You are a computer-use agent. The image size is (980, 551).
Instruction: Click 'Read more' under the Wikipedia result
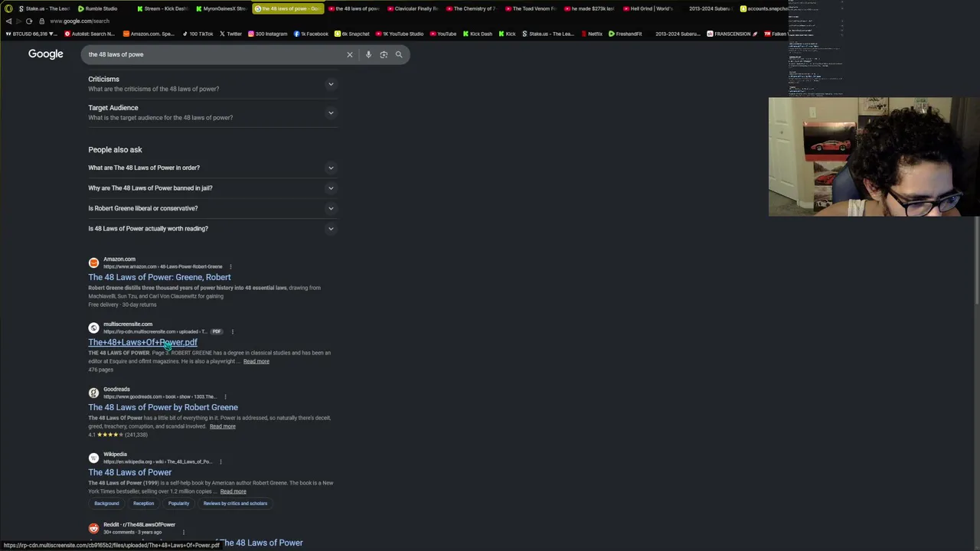(x=234, y=492)
